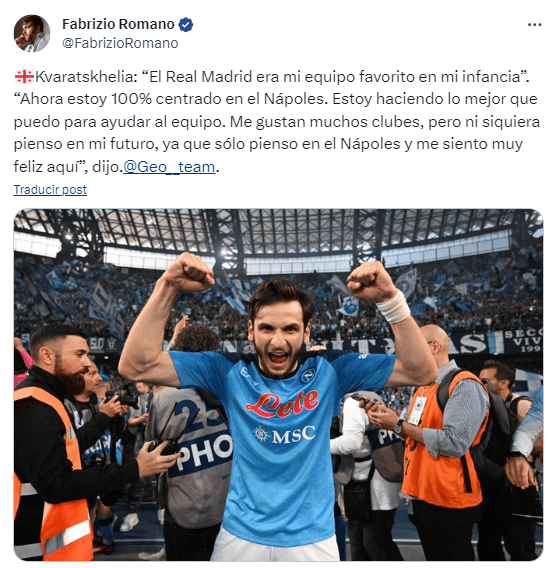
Task: Click the blue verified badge
Action: click(x=186, y=24)
